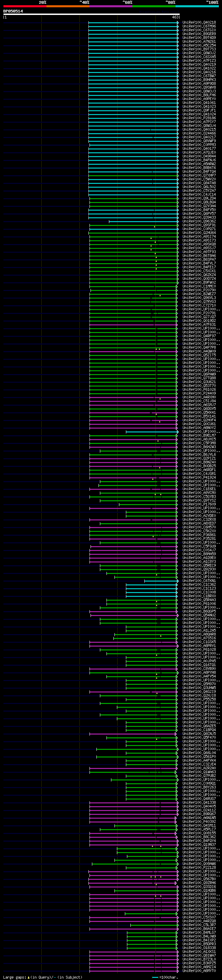Click hit label UniRef100_C1MMC0
Viewport: 222px width, 980px height.
pos(199,286)
